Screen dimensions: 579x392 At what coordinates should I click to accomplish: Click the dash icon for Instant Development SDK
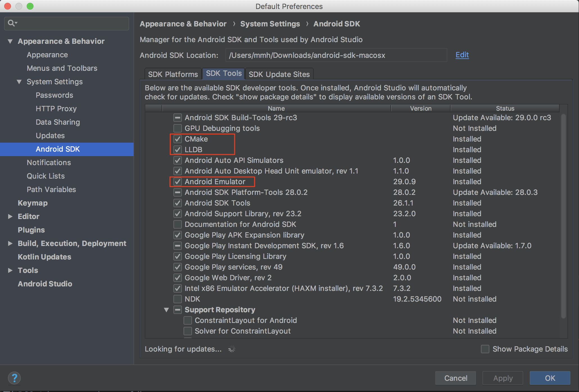(x=177, y=246)
